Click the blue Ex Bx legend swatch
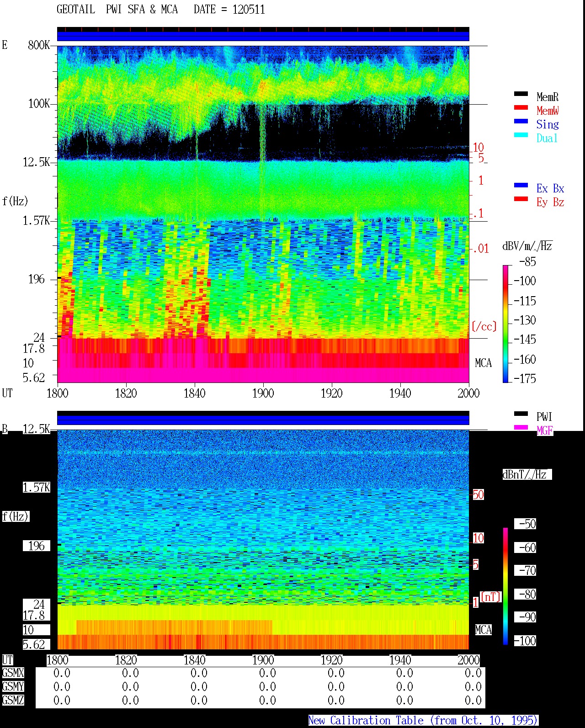 [521, 185]
